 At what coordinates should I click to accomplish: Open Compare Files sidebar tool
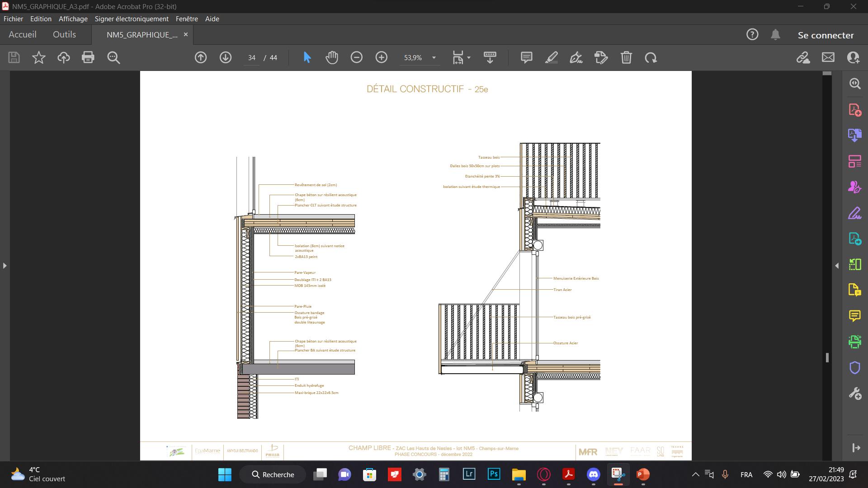pyautogui.click(x=855, y=264)
